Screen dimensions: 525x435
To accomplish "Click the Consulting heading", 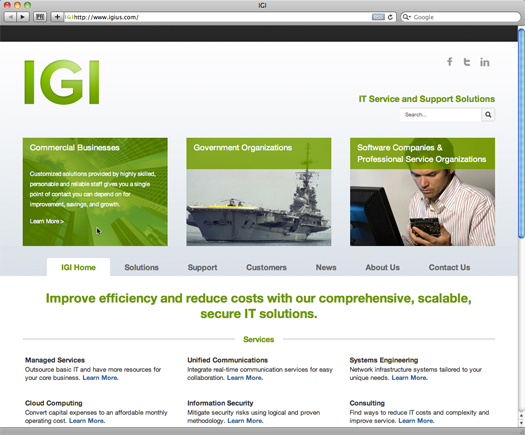I will coord(367,403).
